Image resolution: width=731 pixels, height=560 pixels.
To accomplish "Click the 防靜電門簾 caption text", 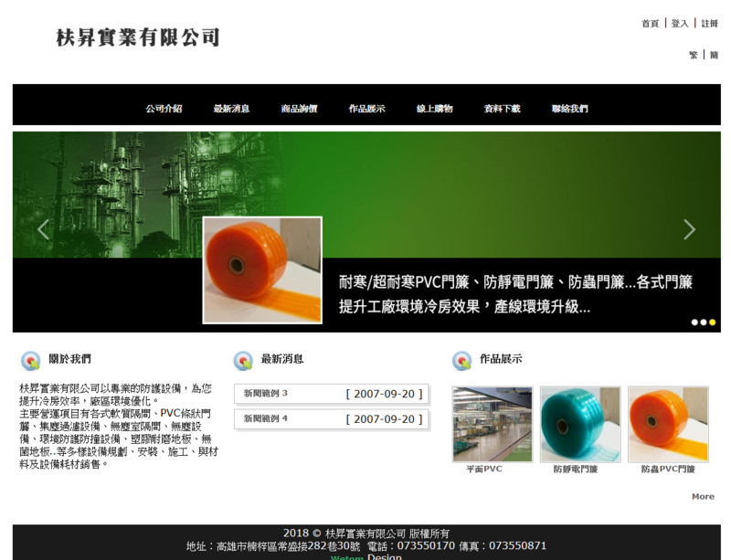I will 576,469.
